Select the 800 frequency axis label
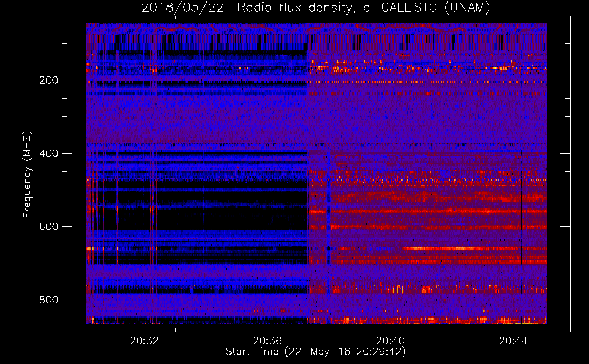This screenshot has height=364, width=589. pyautogui.click(x=48, y=300)
